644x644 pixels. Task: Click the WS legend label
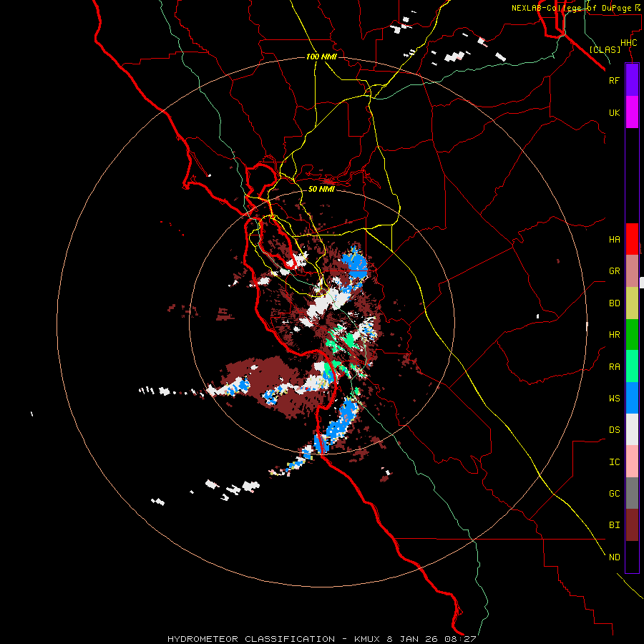[614, 399]
